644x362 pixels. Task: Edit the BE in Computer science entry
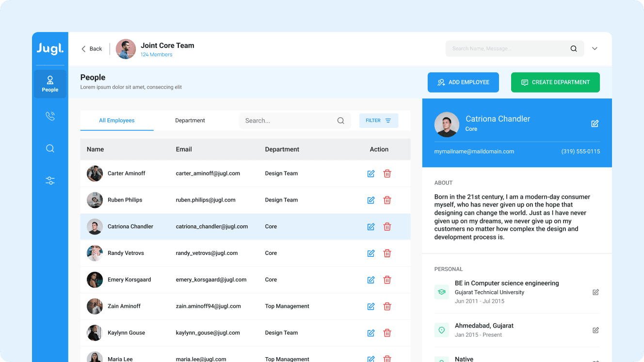click(596, 292)
